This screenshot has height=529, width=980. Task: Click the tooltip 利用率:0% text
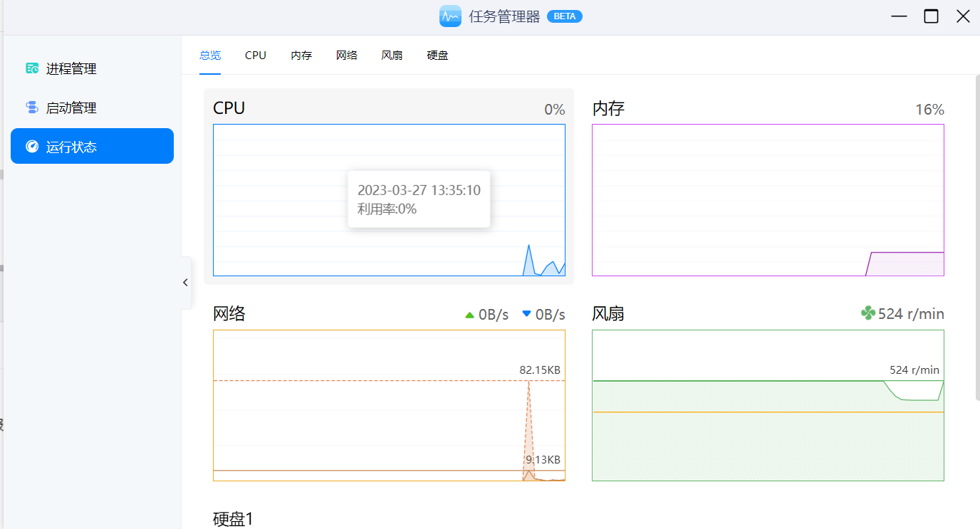point(387,209)
